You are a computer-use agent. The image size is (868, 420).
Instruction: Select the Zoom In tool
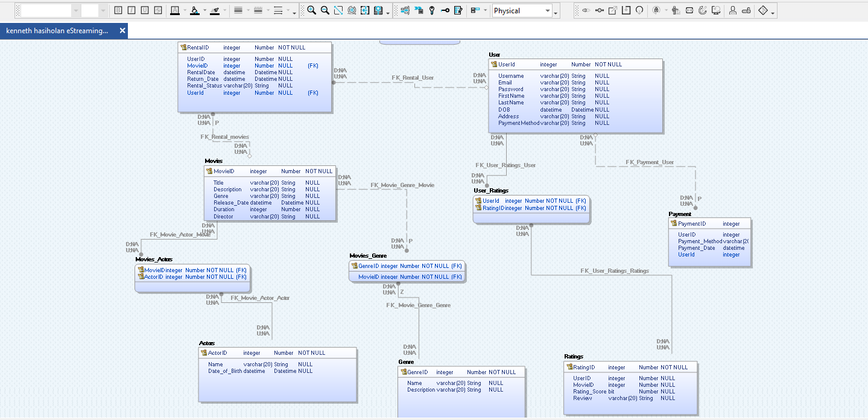pos(312,10)
